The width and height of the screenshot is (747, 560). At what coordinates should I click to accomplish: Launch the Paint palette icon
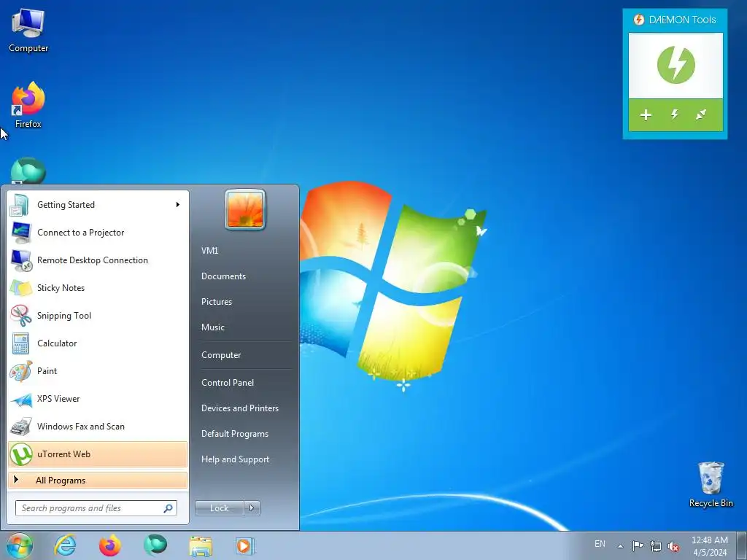[x=21, y=371]
